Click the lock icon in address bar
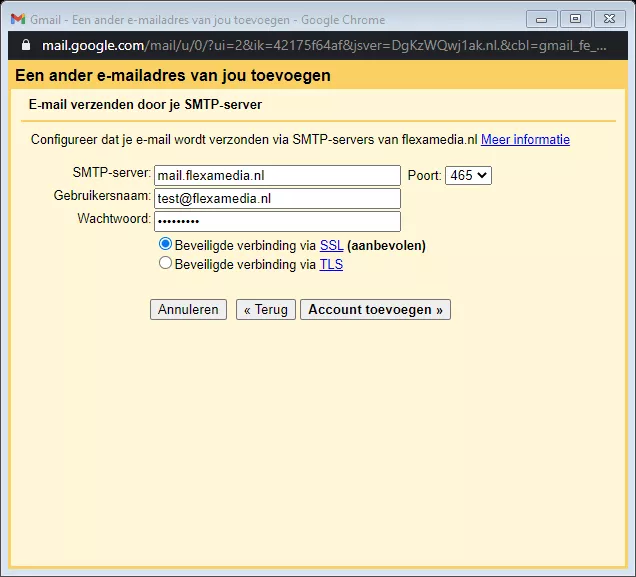 pyautogui.click(x=26, y=45)
